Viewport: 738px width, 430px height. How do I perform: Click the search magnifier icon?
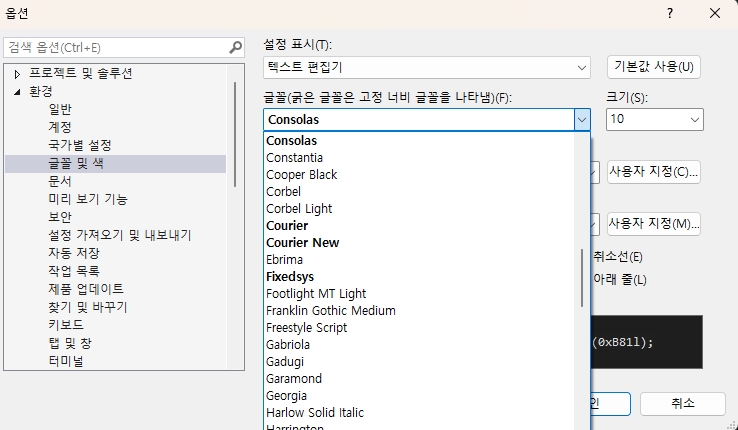point(236,47)
